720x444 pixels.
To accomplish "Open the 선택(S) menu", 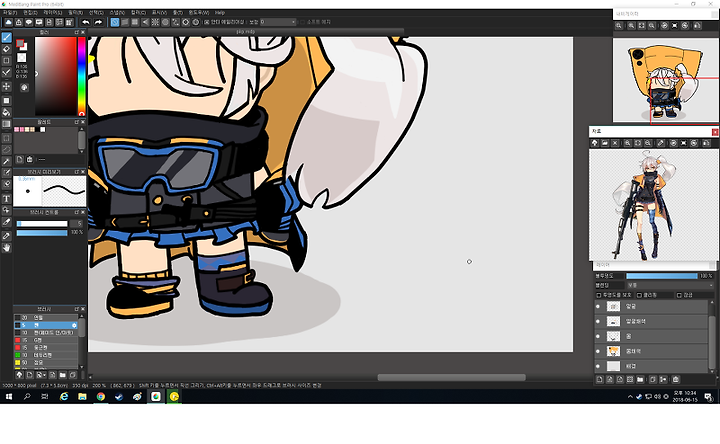I will [x=96, y=12].
